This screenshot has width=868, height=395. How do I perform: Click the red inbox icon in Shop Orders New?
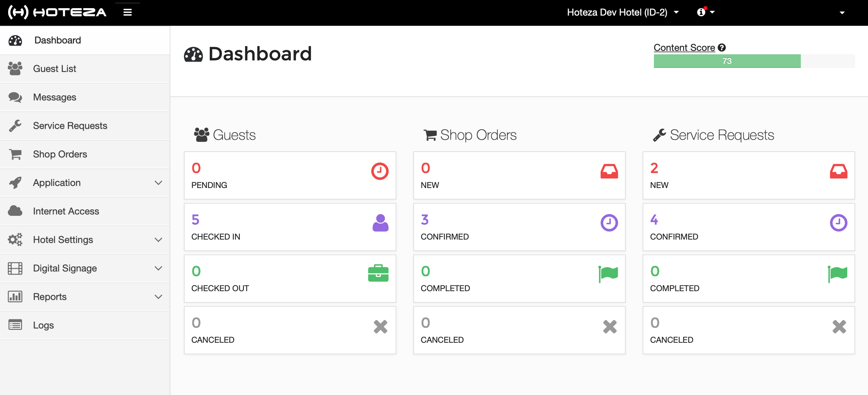point(609,171)
